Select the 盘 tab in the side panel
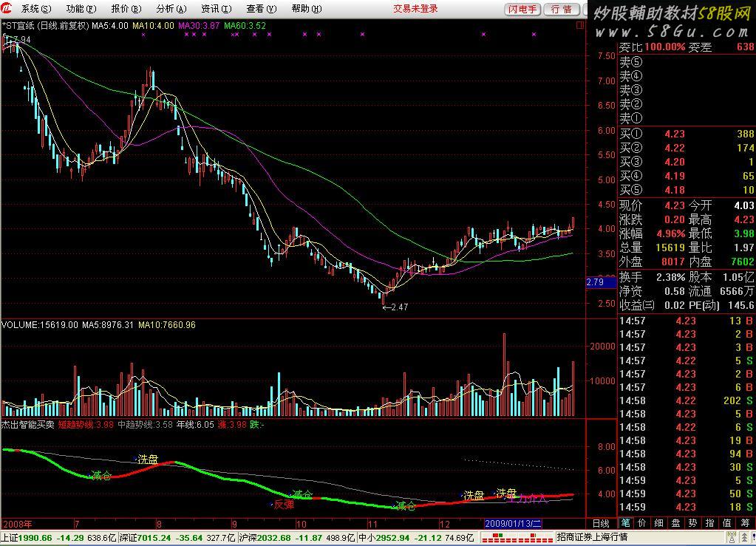Image resolution: width=756 pixels, height=546 pixels. coord(676,523)
